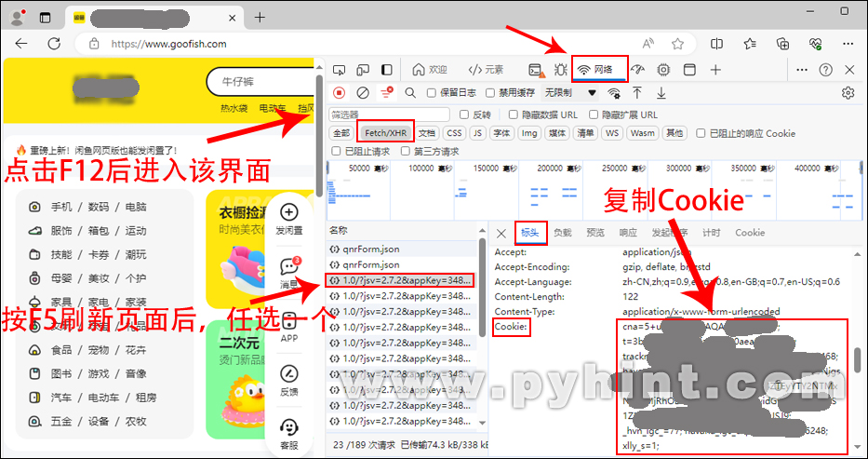The image size is (868, 459).
Task: Switch to the 欢迎 DevTools tab
Action: coord(430,70)
